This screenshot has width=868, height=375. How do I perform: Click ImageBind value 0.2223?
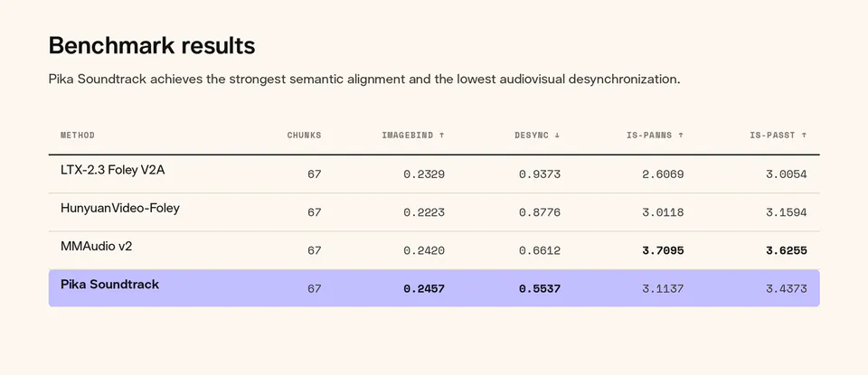click(424, 212)
